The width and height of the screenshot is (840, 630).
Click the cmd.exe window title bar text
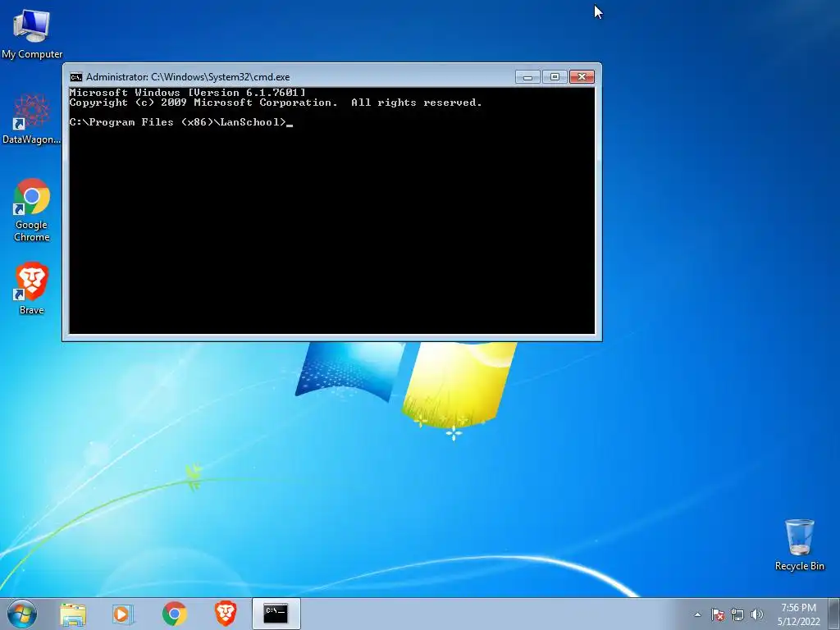(x=188, y=77)
